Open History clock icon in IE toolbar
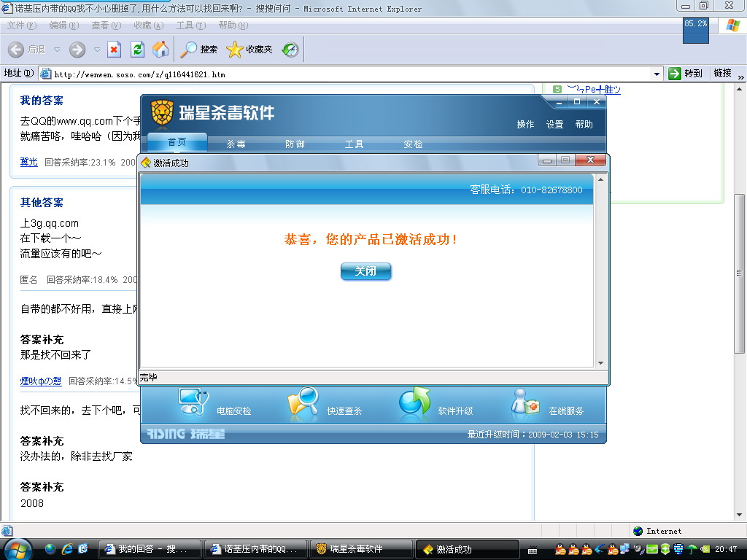Viewport: 747px width, 560px height. [290, 50]
